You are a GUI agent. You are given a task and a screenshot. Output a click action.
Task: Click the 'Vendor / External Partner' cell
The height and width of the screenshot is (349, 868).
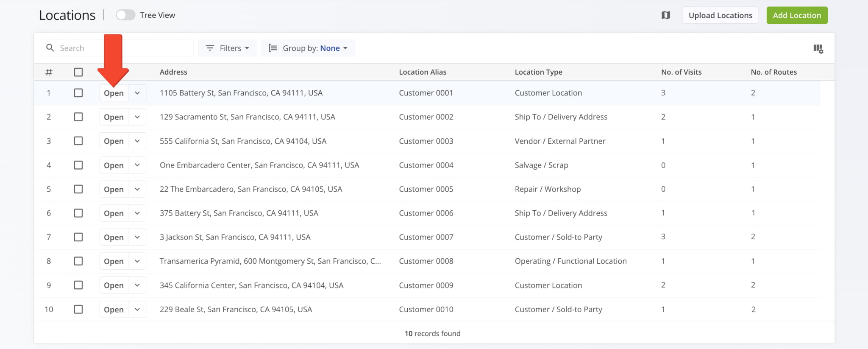pos(560,141)
